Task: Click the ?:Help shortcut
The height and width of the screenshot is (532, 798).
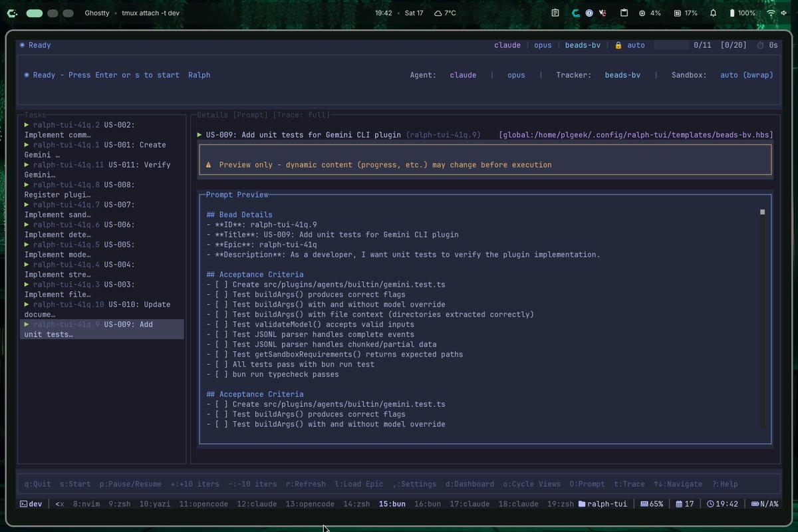Action: 725,484
